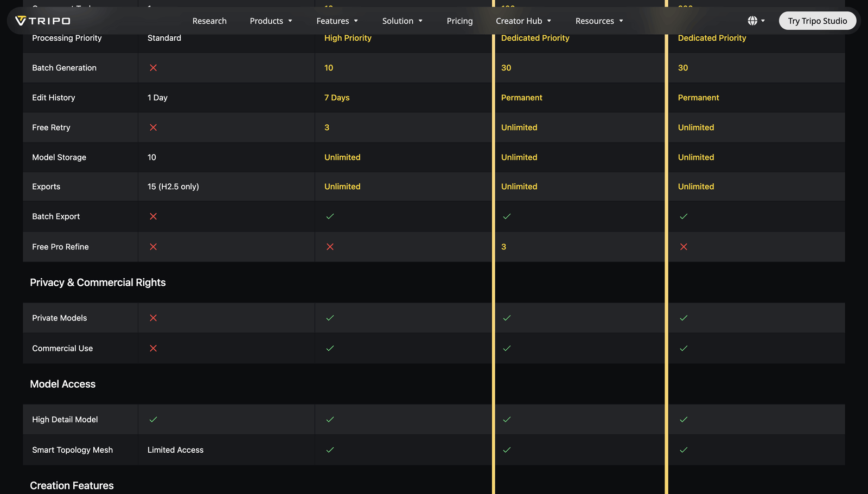
Task: Click Free Pro Refine red X in last column
Action: point(684,247)
